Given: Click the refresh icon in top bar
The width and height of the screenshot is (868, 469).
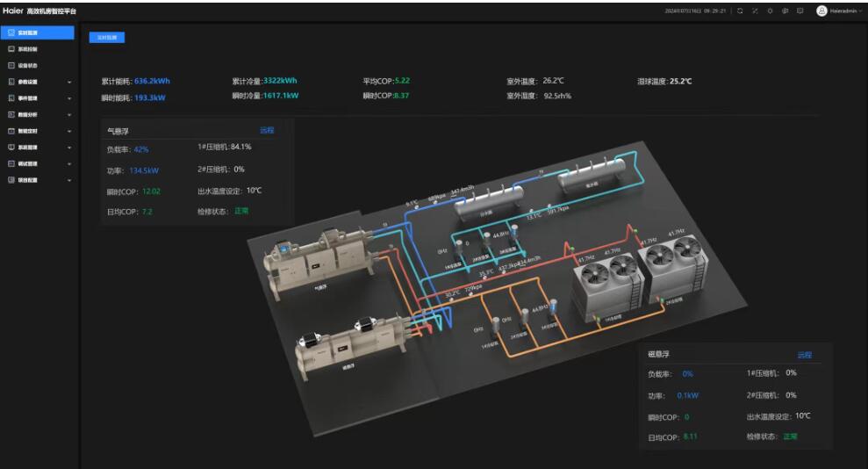Looking at the screenshot, I should [741, 11].
